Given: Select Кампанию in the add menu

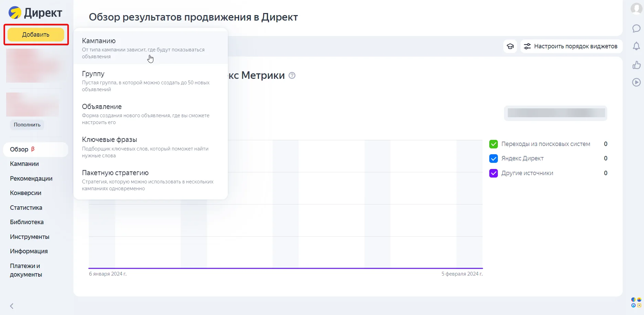Looking at the screenshot, I should (x=151, y=48).
